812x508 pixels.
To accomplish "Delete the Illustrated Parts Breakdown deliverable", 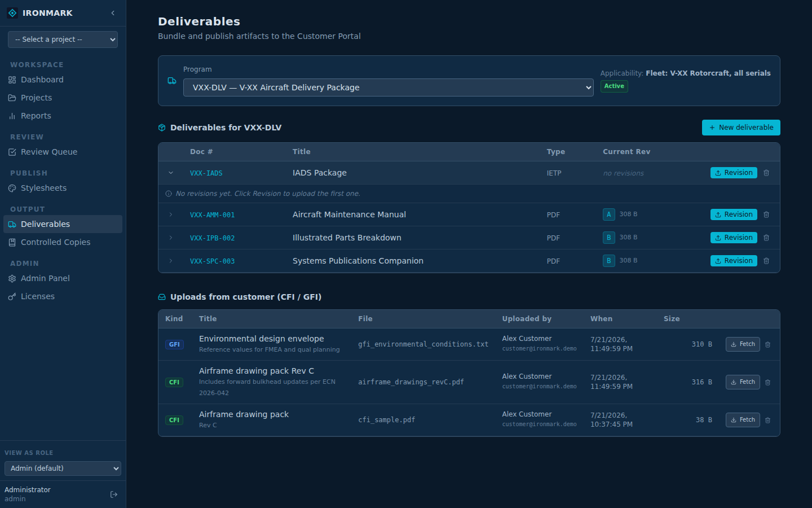I will 766,238.
